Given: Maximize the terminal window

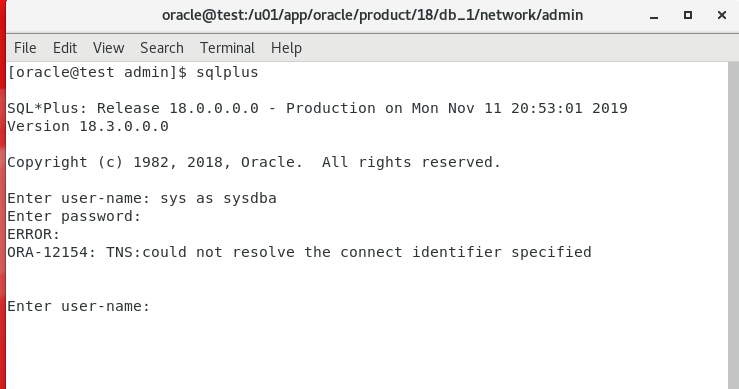Looking at the screenshot, I should 688,16.
